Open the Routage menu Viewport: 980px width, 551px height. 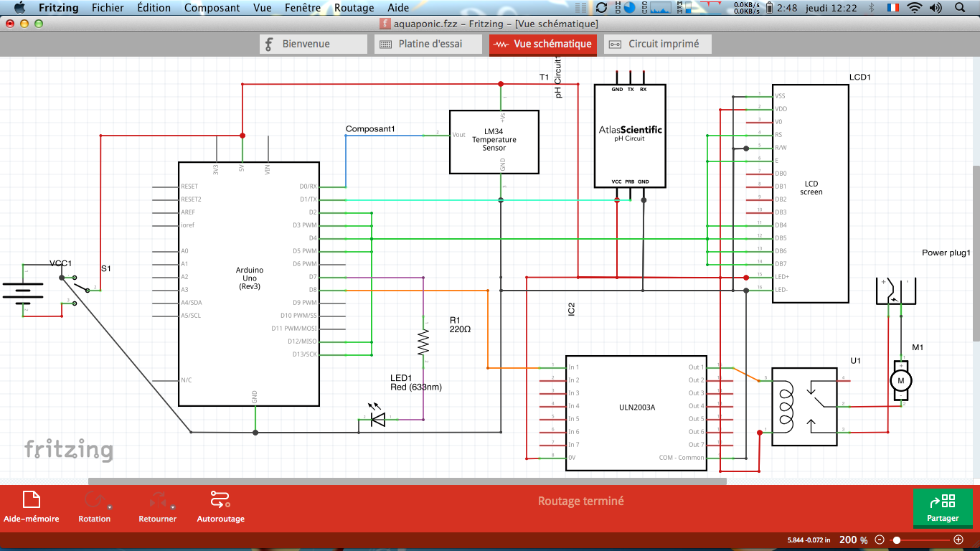click(x=354, y=8)
